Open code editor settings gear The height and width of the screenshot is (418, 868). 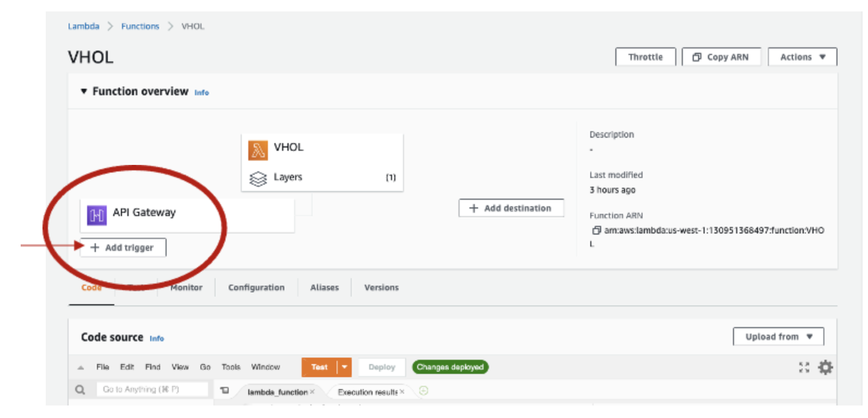tap(826, 367)
